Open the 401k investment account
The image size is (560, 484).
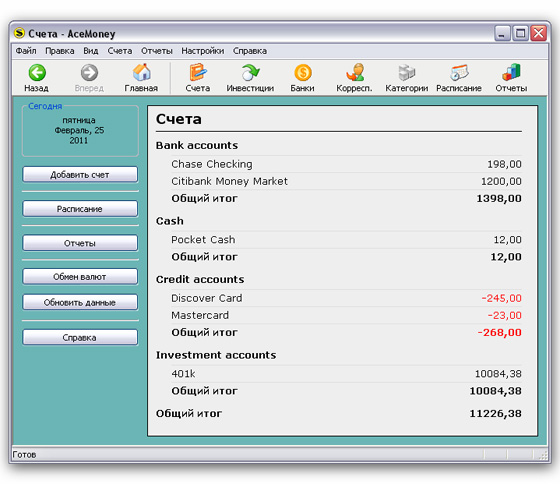183,374
